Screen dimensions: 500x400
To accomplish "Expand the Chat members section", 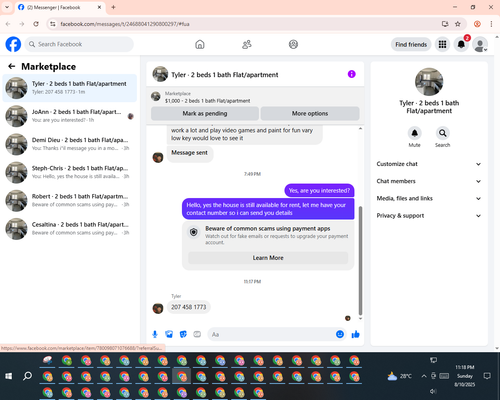I will click(429, 181).
